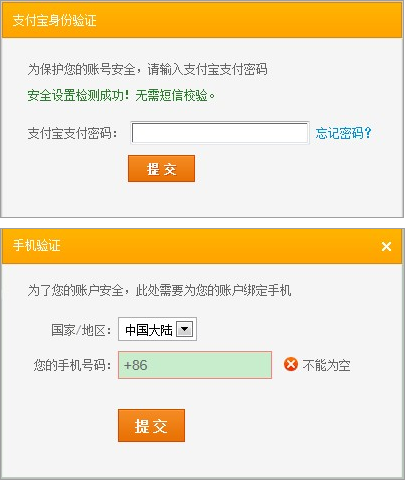Click the 不能为空 validation message
Image resolution: width=406 pixels, height=484 pixels.
pos(326,365)
